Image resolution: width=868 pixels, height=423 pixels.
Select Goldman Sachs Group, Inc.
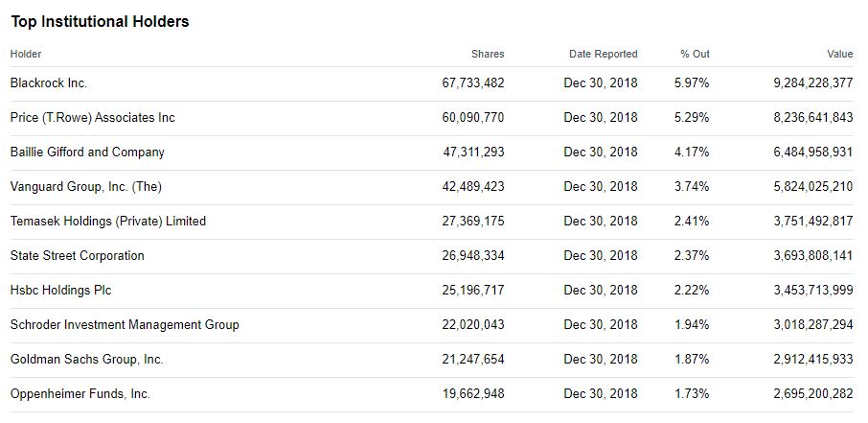coord(87,360)
